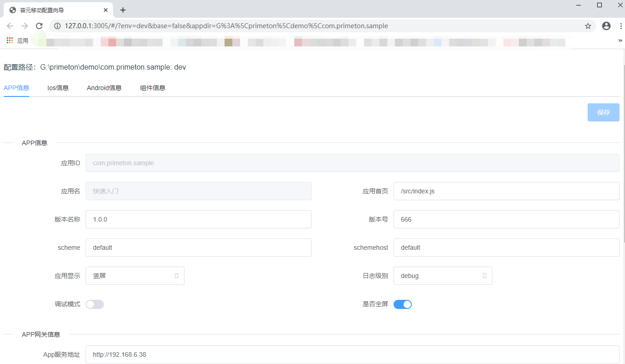Open the Chrome three-dot menu
Screen dimensions: 625x364
(620, 26)
